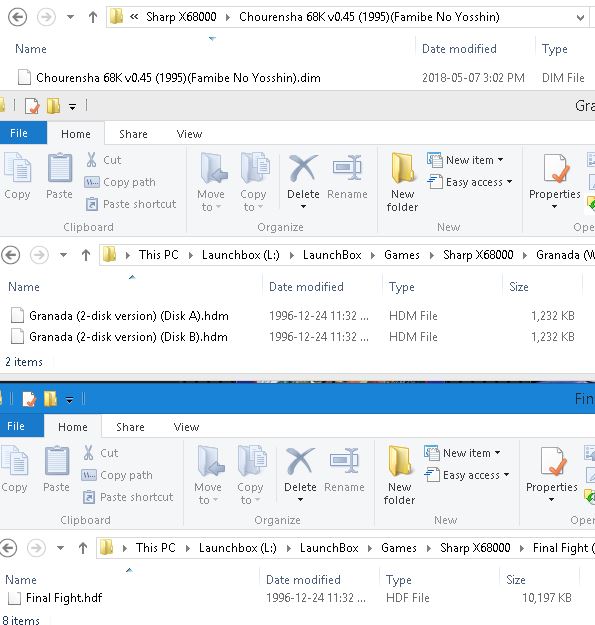
Task: Click Cut in Final Fight window ribbon
Action: point(100,453)
